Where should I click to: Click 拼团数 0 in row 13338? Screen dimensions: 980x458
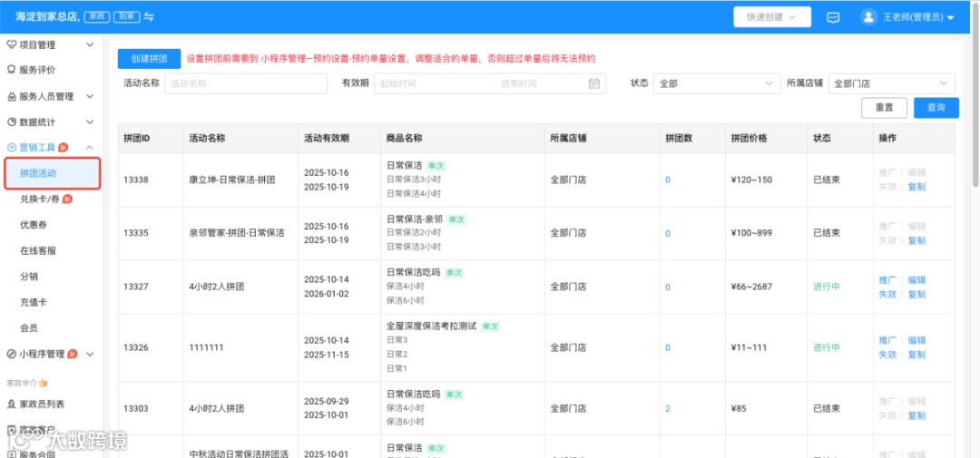[x=668, y=180]
